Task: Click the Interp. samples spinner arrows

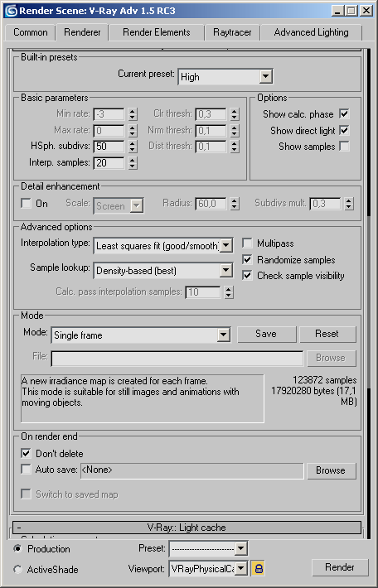Action: pyautogui.click(x=132, y=163)
